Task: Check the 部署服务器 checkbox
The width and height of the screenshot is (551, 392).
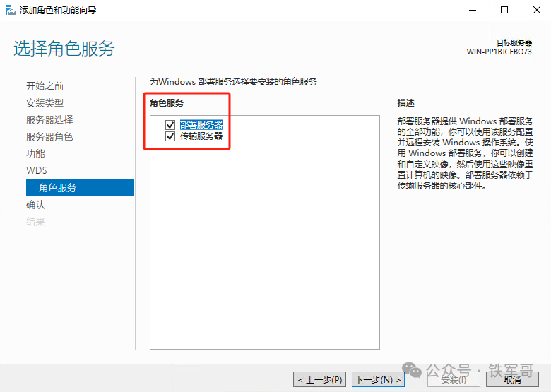Action: pyautogui.click(x=170, y=125)
